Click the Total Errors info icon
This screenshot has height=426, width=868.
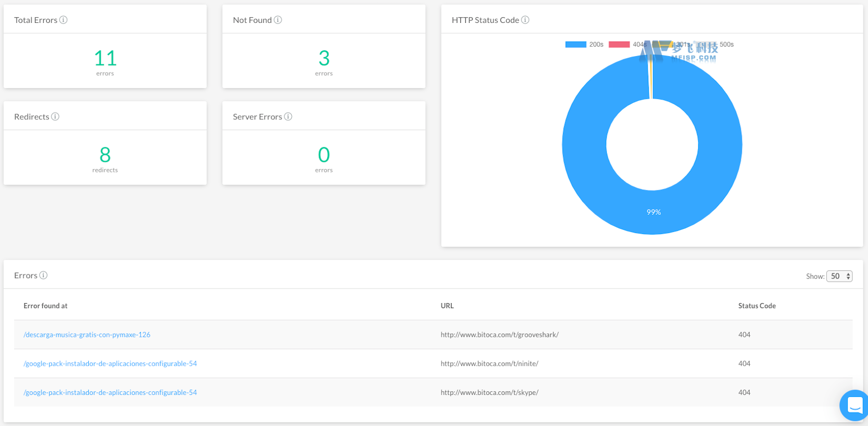[63, 20]
